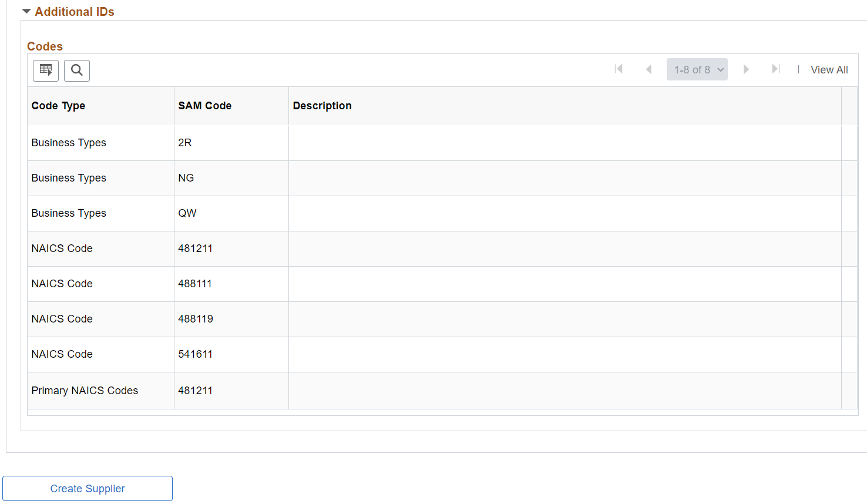Click previous page arrow
This screenshot has height=504, width=867.
pyautogui.click(x=648, y=69)
